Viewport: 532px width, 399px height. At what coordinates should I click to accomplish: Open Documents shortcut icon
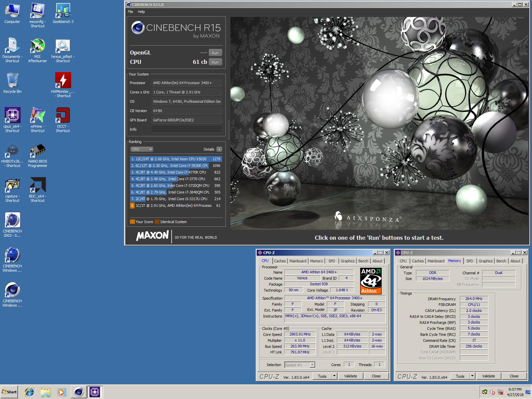[12, 50]
